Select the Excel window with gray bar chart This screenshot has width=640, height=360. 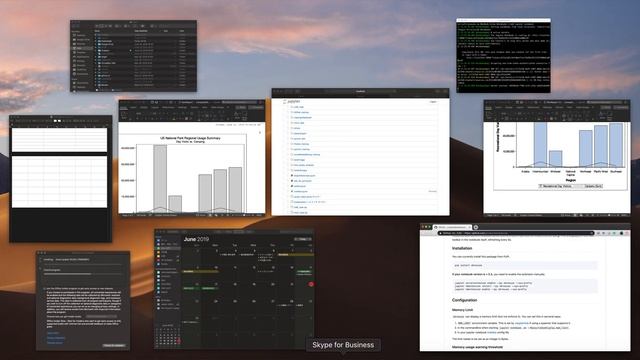[x=192, y=158]
